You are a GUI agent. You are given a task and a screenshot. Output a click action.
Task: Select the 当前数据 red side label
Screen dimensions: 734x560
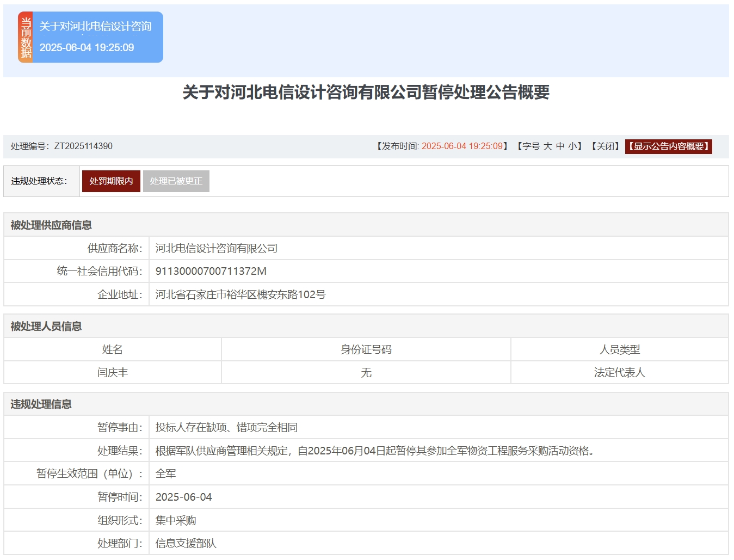pyautogui.click(x=26, y=37)
